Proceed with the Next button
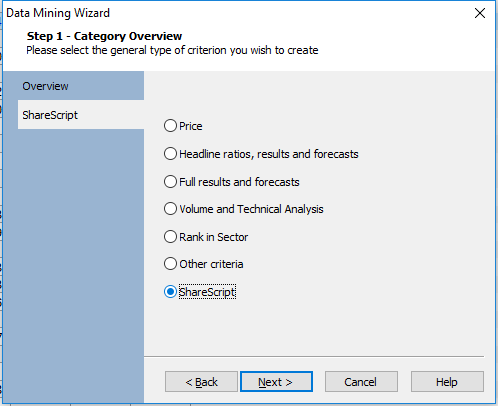The image size is (498, 406). 276,382
